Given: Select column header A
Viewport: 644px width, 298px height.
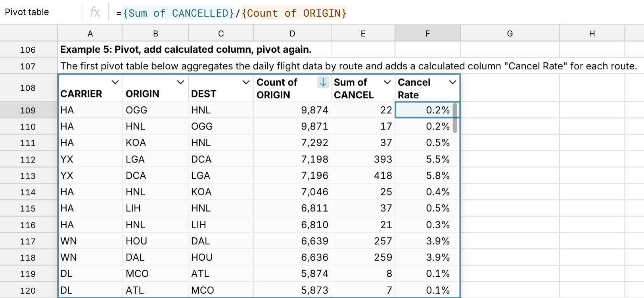Looking at the screenshot, I should pyautogui.click(x=90, y=33).
